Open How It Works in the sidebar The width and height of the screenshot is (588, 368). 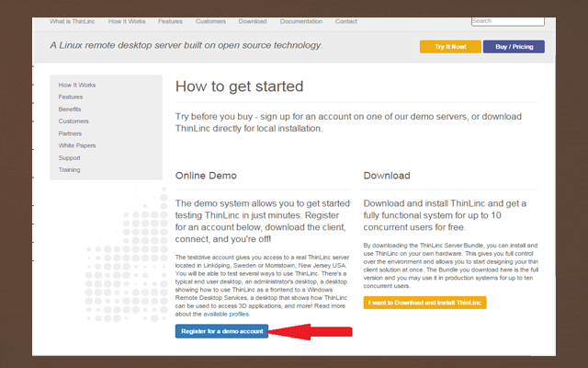[77, 85]
